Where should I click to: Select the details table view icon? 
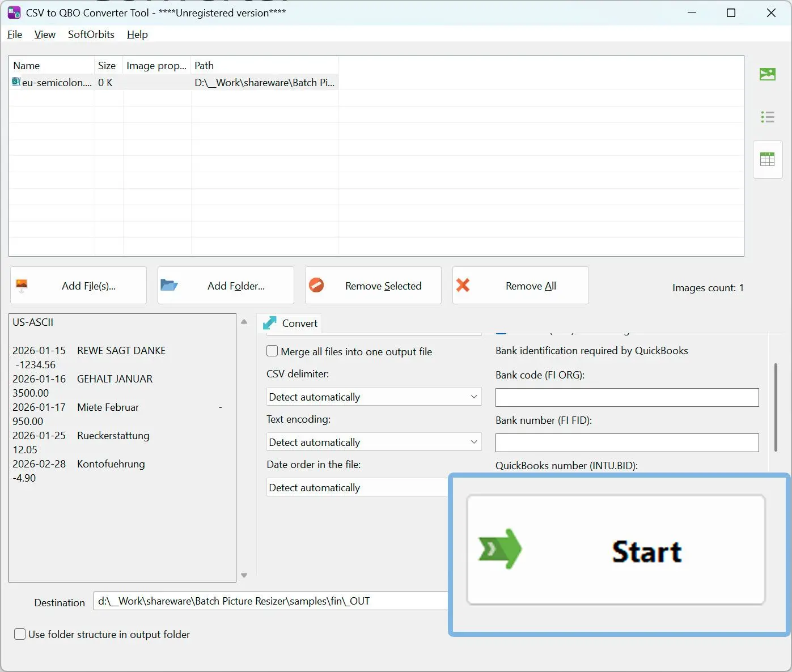click(768, 160)
